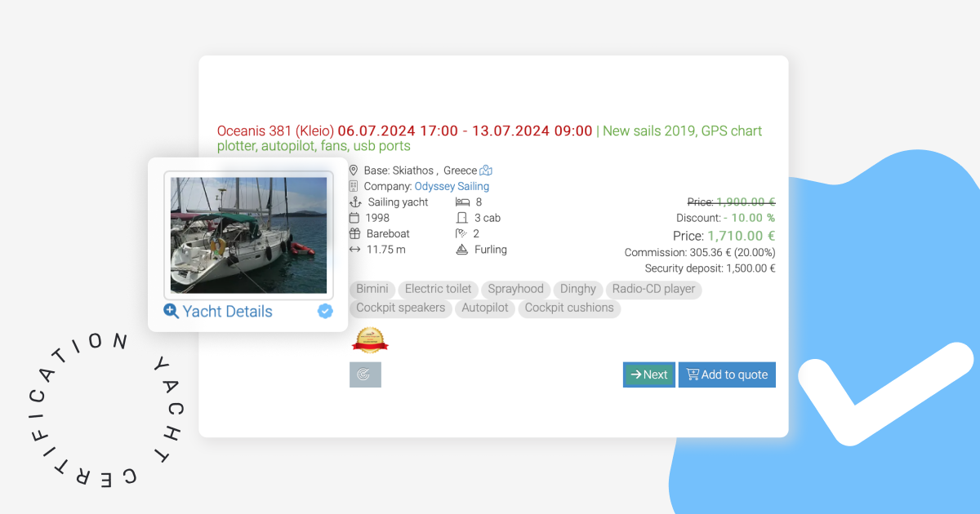Select the Radio-CD player tag
This screenshot has width=980, height=514.
coord(653,289)
